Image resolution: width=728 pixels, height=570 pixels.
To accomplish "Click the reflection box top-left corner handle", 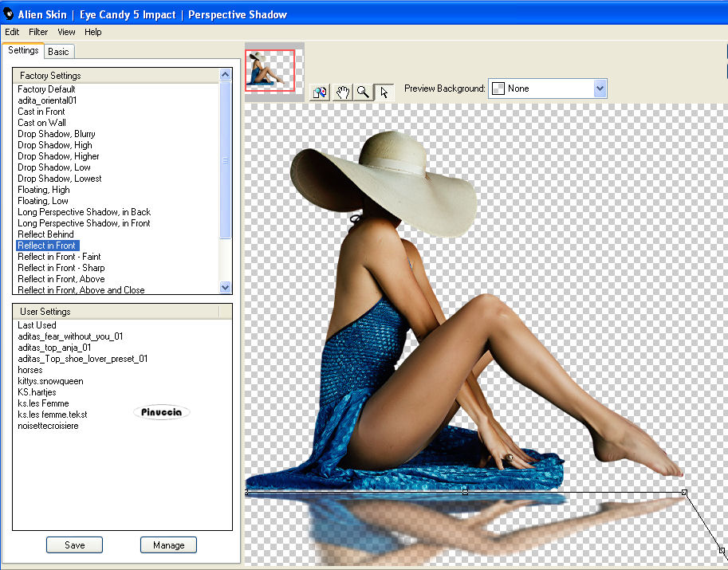I will (246, 492).
